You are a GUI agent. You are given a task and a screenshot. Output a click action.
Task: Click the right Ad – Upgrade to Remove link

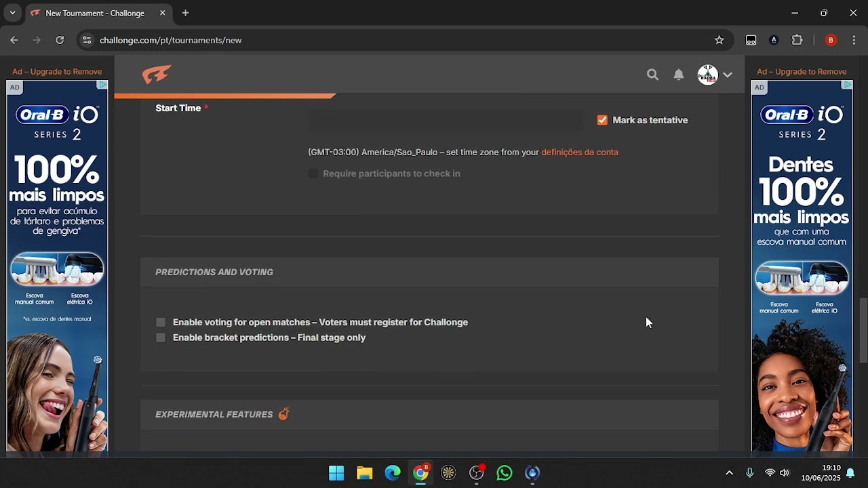click(802, 72)
